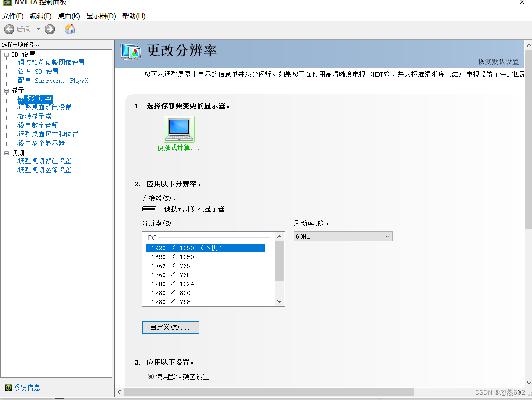
Task: Select 使用默认颜色设置 radio button
Action: click(x=151, y=377)
